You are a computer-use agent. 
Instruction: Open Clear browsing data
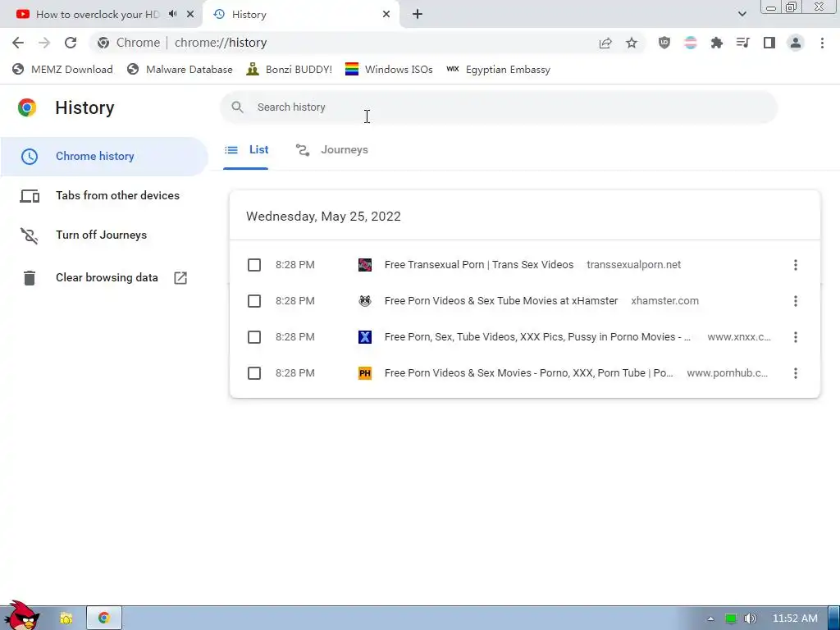pyautogui.click(x=104, y=277)
